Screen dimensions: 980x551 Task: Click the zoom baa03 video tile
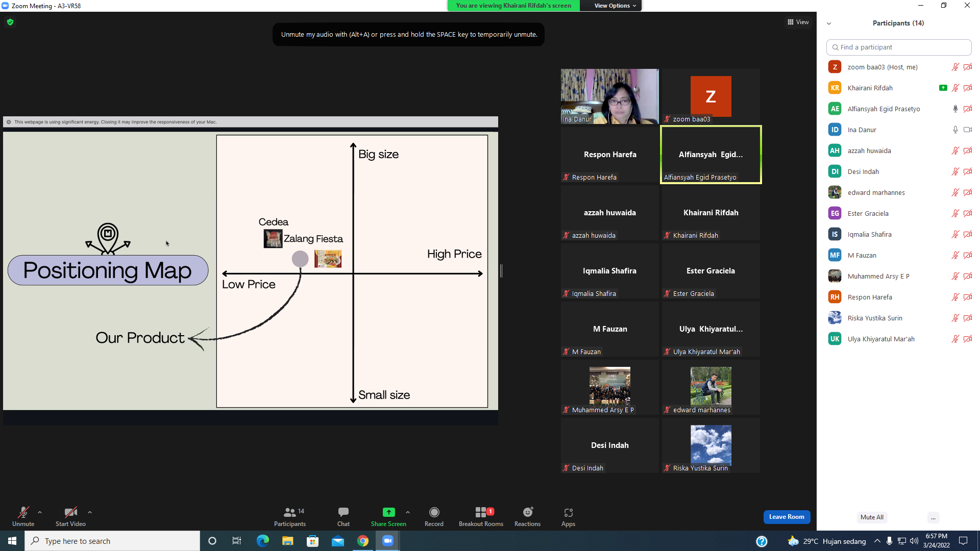point(710,96)
